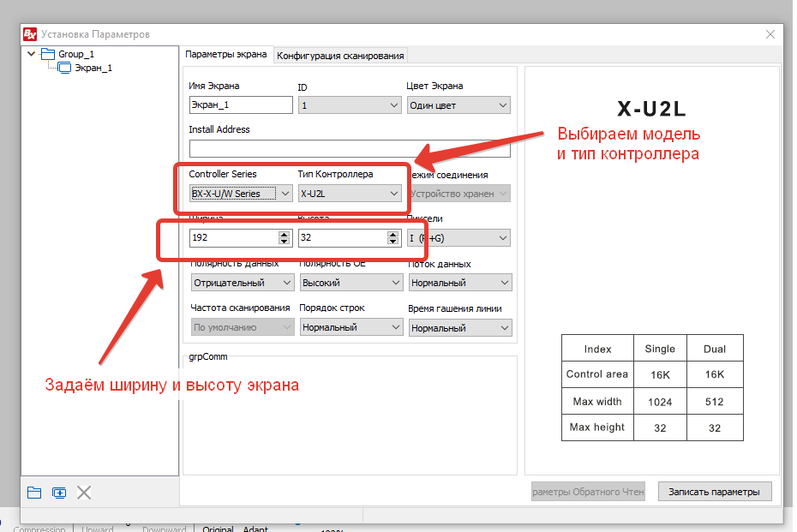This screenshot has width=797, height=532.
Task: Expand the Цвет Экрана dropdown
Action: [x=458, y=105]
